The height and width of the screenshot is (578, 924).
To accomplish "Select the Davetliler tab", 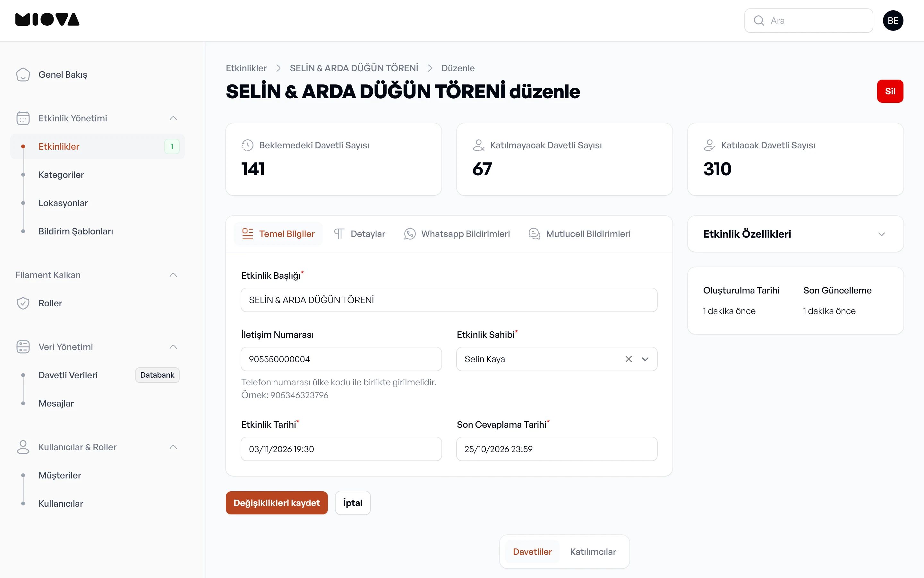I will 532,552.
